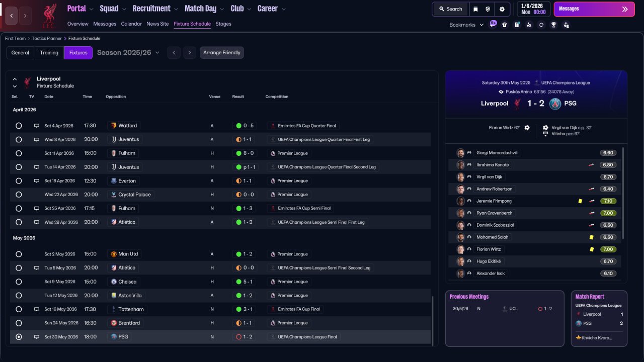Switch to the Training tab
644x362 pixels.
click(49, 53)
